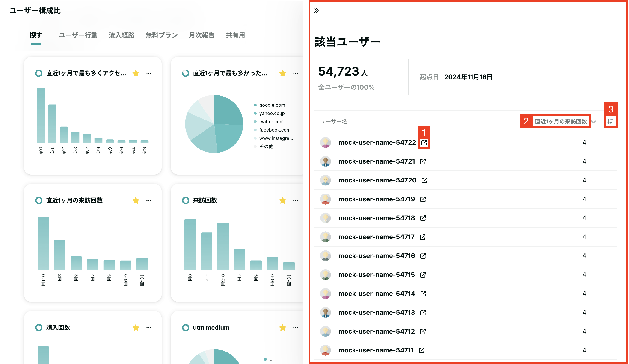Click 起点日 2024年11月16日 date value
The image size is (629, 364).
coord(468,77)
